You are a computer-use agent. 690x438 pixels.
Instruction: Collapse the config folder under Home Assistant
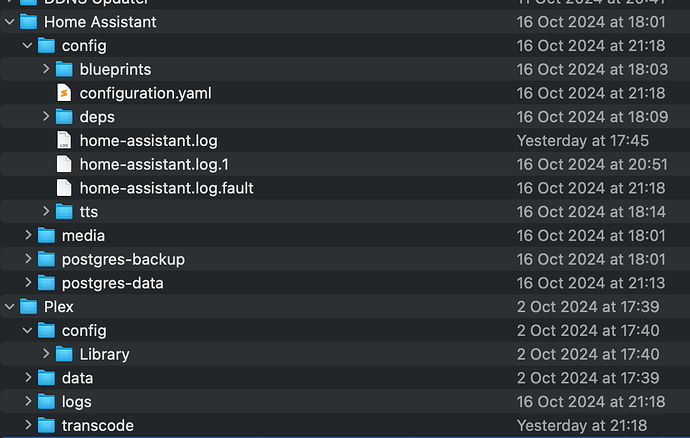[27, 45]
